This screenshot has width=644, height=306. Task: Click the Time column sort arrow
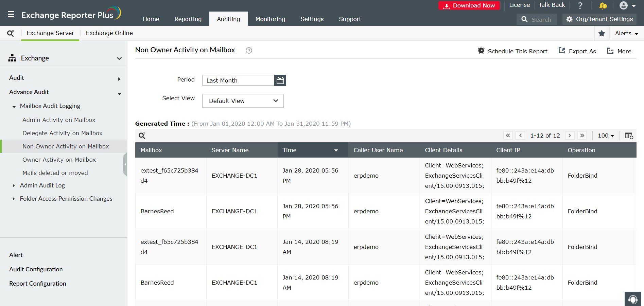point(336,150)
